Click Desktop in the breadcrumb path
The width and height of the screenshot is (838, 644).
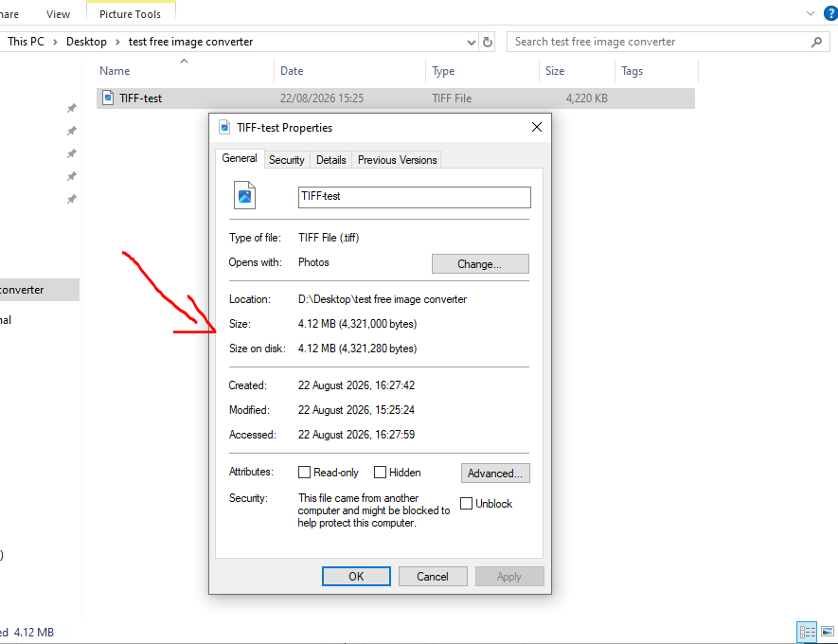click(86, 42)
